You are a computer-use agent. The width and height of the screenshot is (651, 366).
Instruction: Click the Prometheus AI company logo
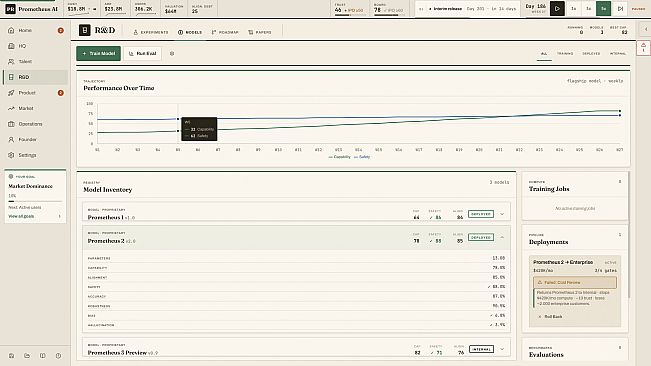pos(10,9)
